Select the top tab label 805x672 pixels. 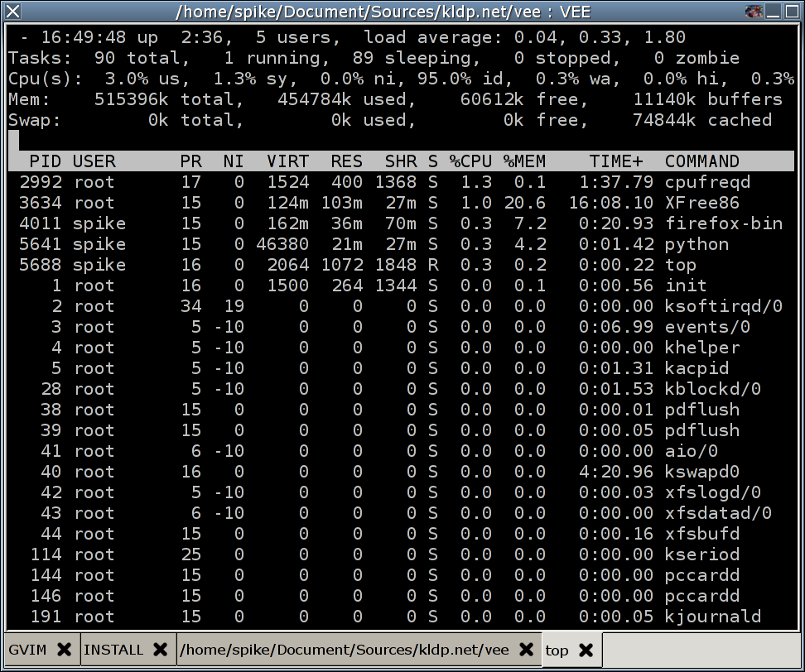557,650
